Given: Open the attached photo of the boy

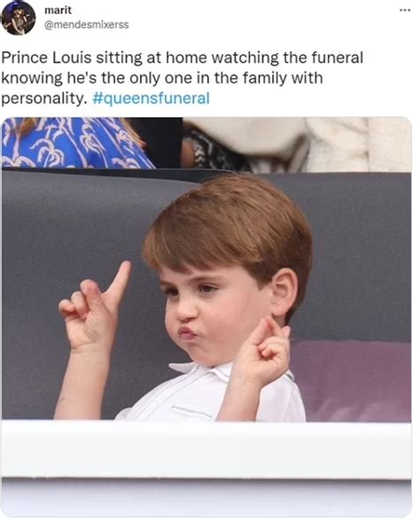Looking at the screenshot, I should [x=206, y=316].
